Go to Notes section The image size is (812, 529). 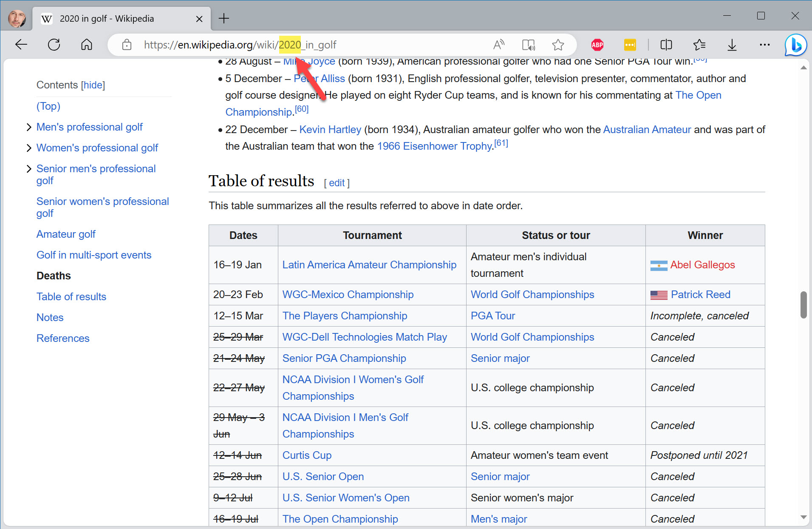click(50, 318)
